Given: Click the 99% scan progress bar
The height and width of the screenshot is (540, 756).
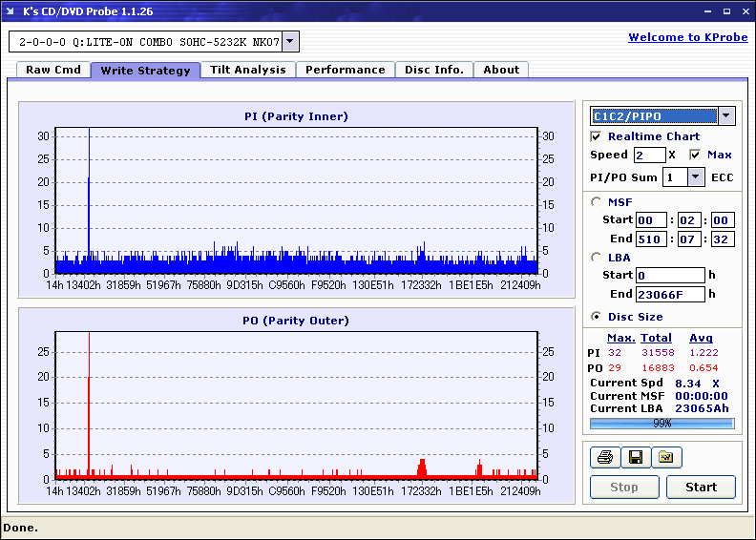Looking at the screenshot, I should (x=661, y=423).
